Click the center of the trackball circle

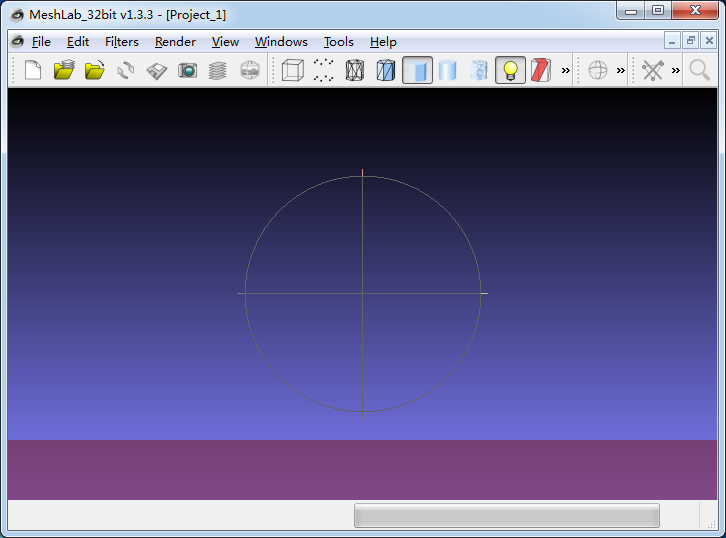tap(362, 293)
